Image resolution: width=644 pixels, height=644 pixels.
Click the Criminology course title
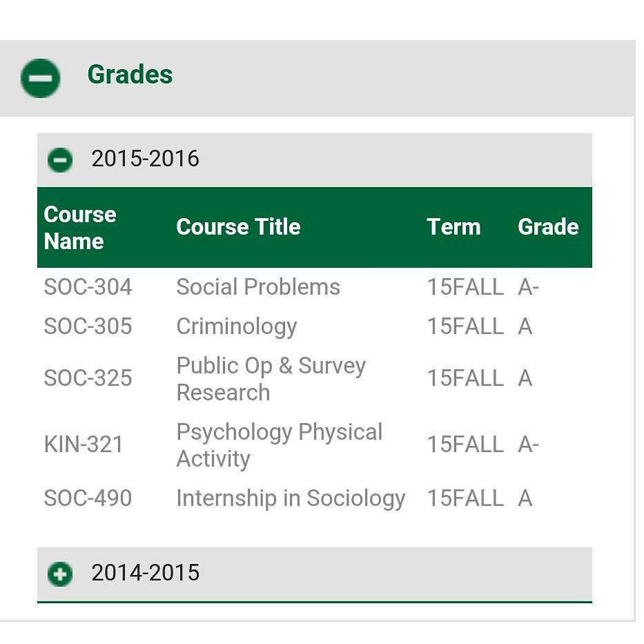click(237, 327)
